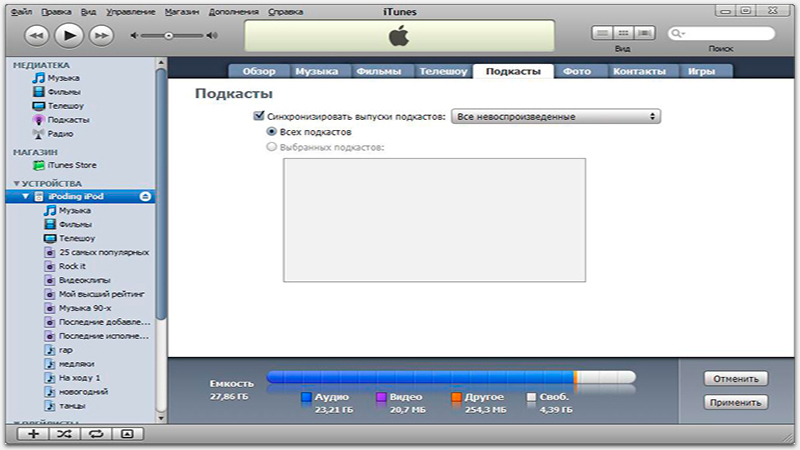Open the Справка menu

(285, 11)
